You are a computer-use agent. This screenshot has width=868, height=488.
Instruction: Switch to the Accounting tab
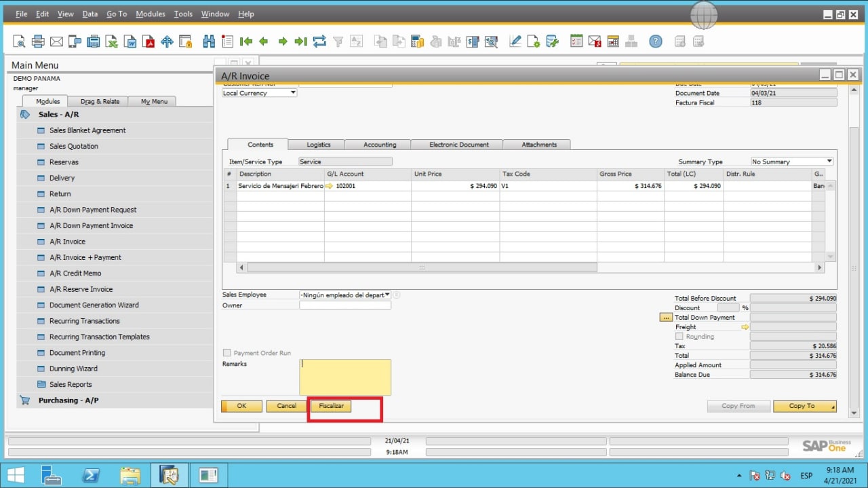(380, 145)
